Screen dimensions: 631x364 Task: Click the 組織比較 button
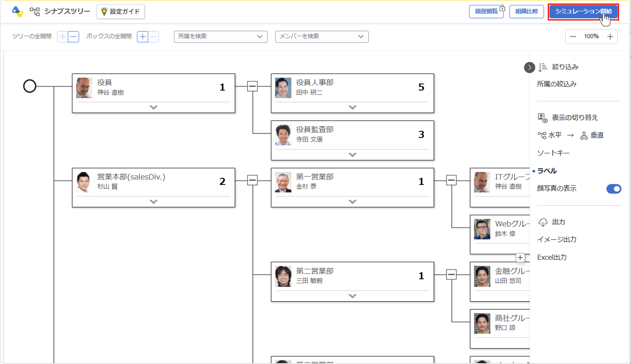[x=526, y=11]
